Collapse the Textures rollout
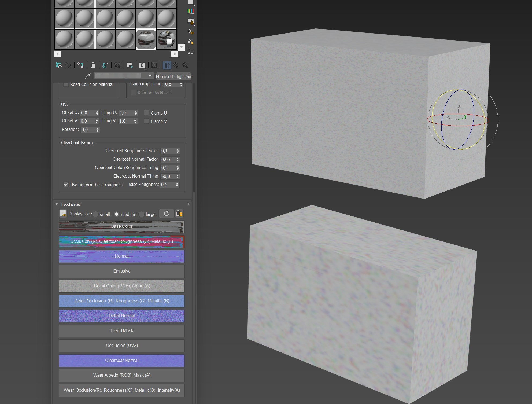The image size is (532, 404). 57,204
